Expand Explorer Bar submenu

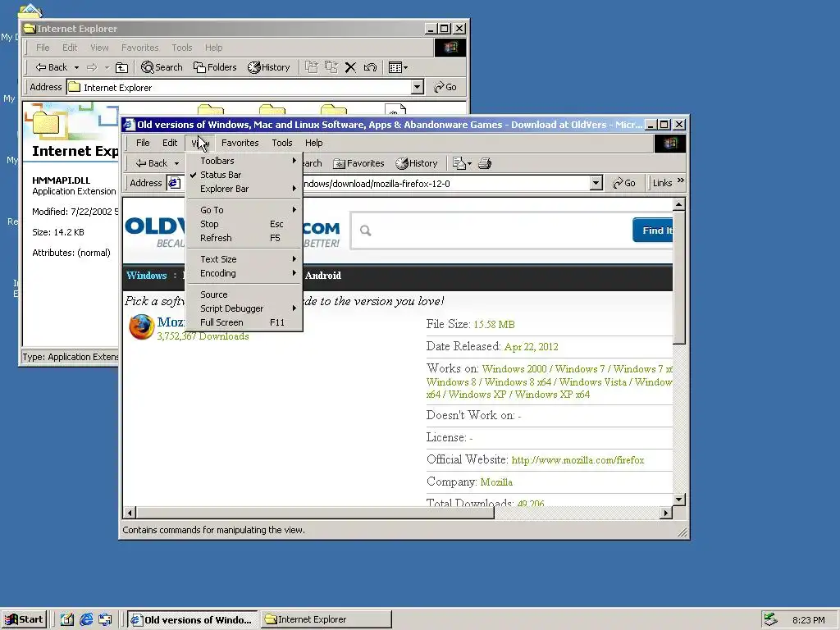244,189
